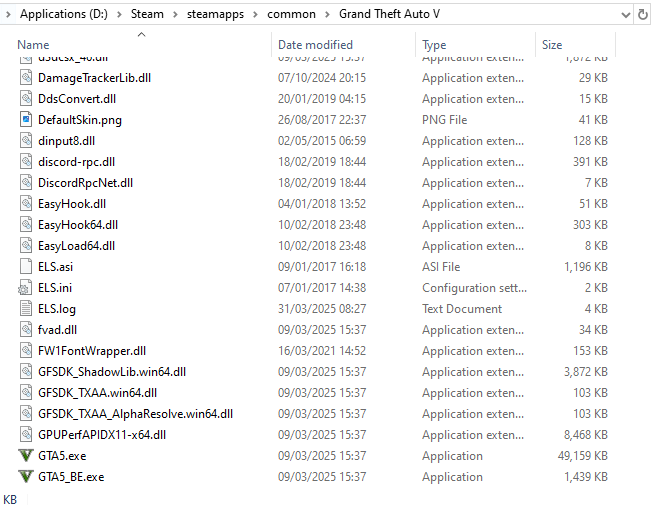Click the DamageTrackerLib.dll file icon
The image size is (657, 507).
pos(26,78)
